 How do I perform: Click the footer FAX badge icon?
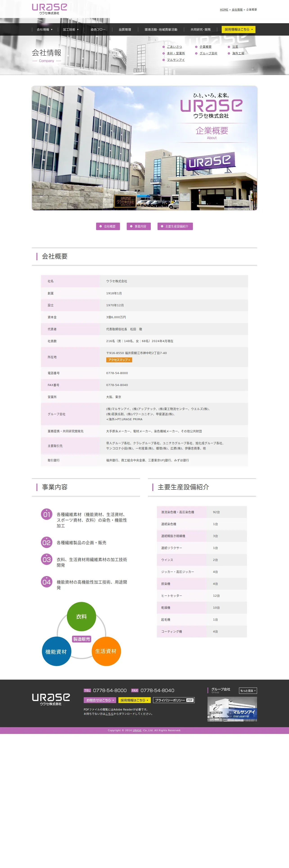(135, 690)
